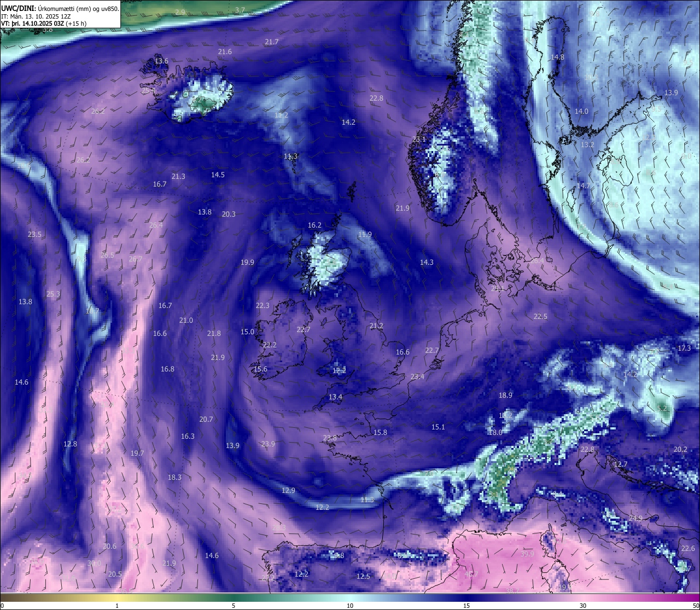
Task: Click the value 21.3 on the map
Action: point(178,176)
